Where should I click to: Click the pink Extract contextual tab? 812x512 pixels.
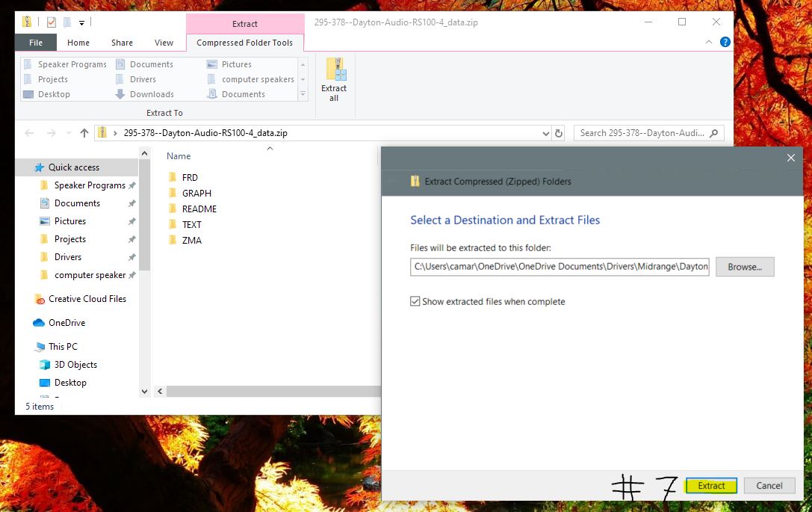click(x=245, y=24)
